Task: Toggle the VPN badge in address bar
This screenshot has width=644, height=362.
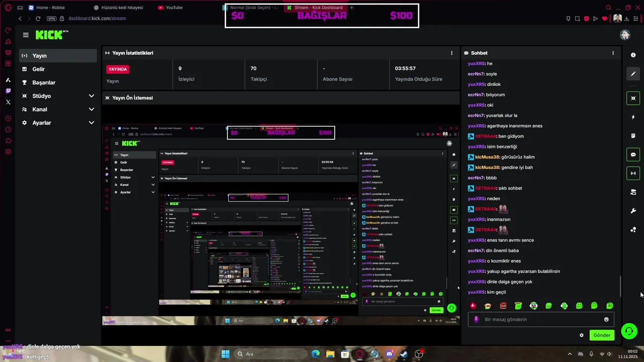Action: coord(51,19)
